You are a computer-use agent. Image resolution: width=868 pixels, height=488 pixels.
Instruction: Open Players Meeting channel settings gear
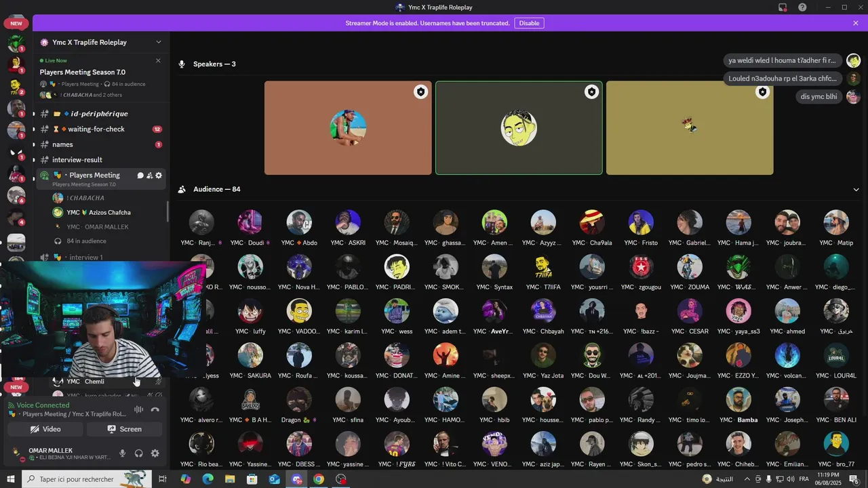pyautogui.click(x=159, y=176)
